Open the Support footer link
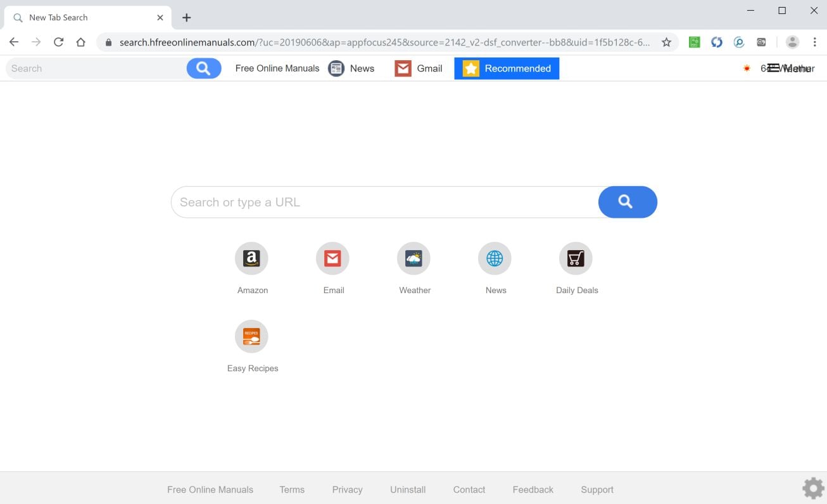This screenshot has height=504, width=827. tap(597, 489)
